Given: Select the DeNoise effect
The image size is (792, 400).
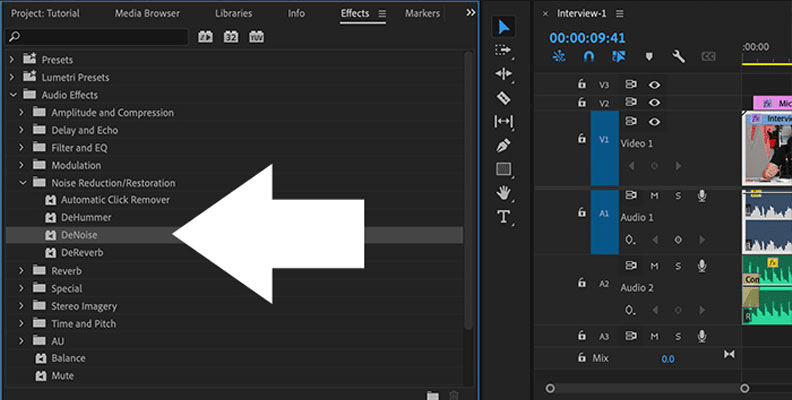Looking at the screenshot, I should pyautogui.click(x=79, y=235).
